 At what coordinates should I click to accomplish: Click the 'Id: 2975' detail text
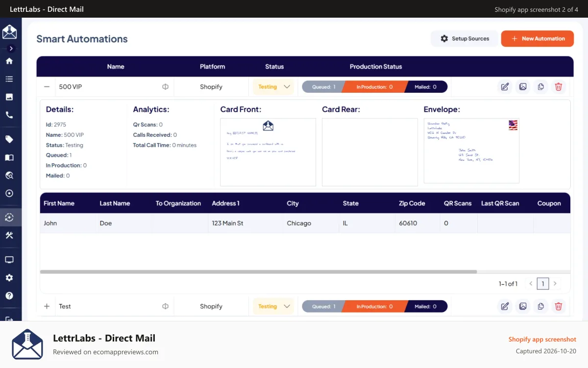pos(56,125)
